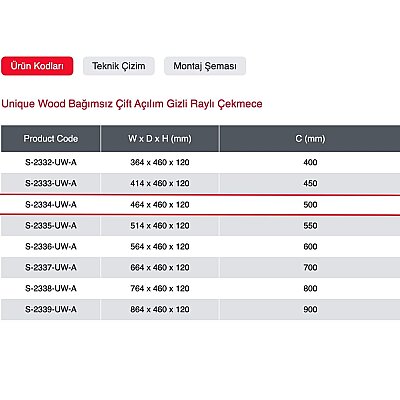
Task: Click the 364 x 460 x 120 dimension cell
Action: pos(160,162)
